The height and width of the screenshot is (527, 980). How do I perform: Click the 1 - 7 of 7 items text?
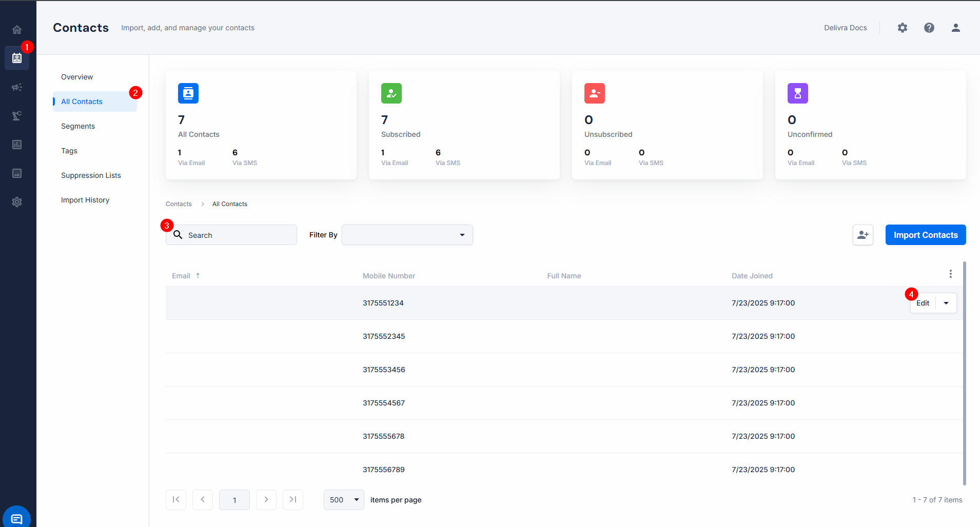[x=937, y=500]
